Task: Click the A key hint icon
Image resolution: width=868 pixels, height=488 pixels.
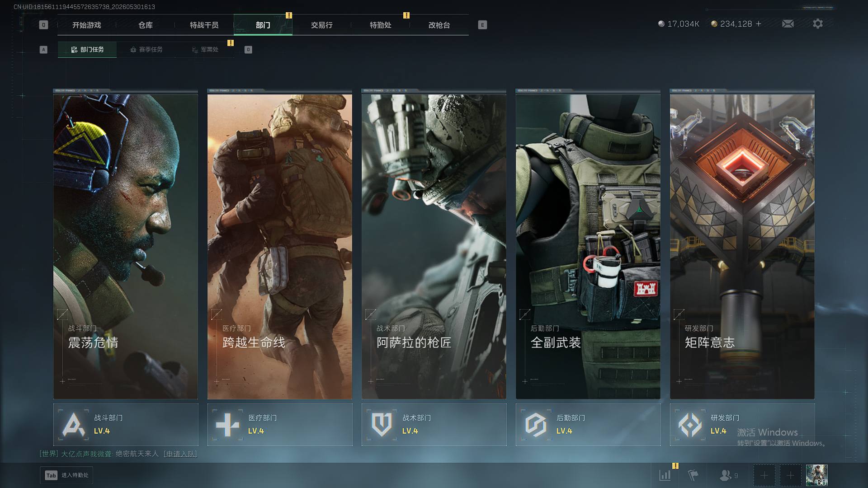Action: tap(43, 50)
